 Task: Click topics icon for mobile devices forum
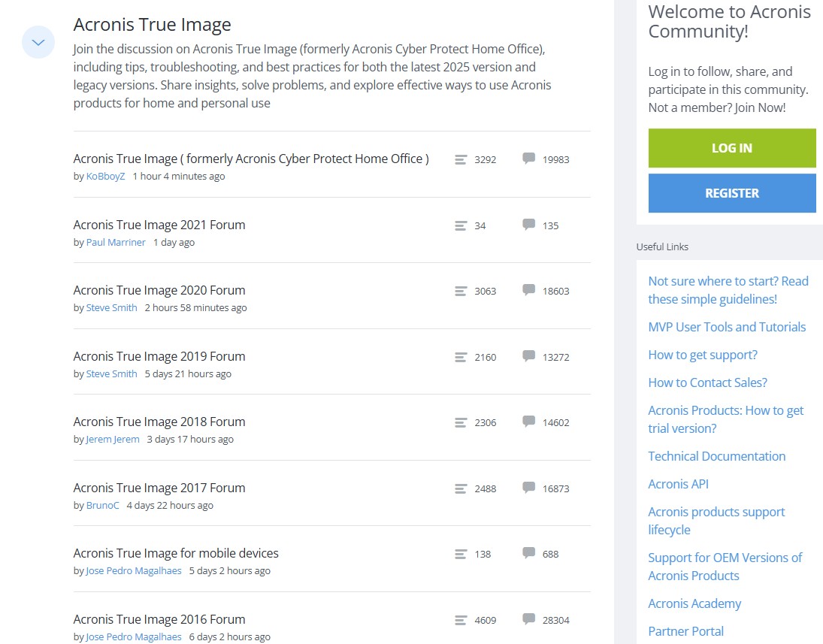pyautogui.click(x=461, y=555)
